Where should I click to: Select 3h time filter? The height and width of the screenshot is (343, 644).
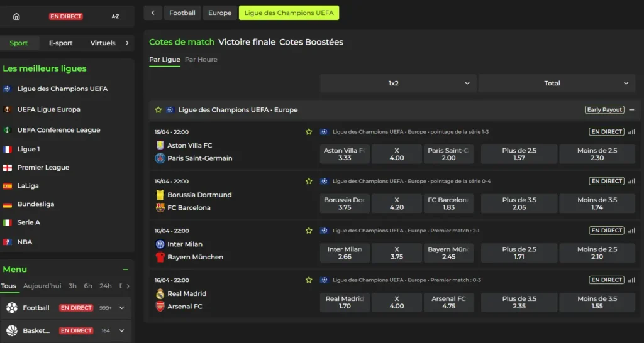72,286
